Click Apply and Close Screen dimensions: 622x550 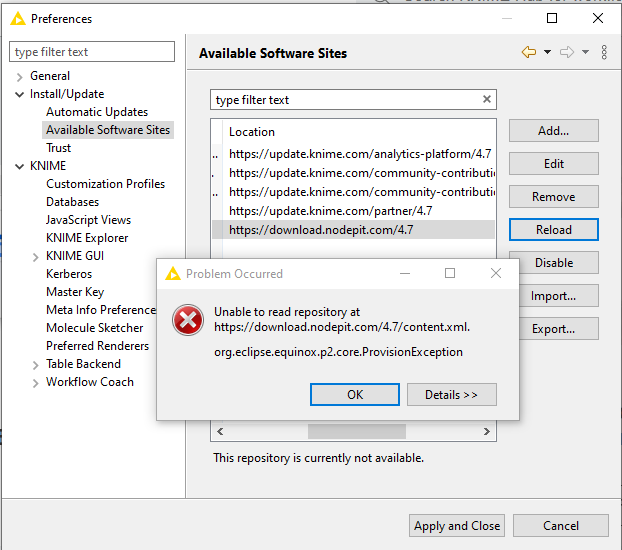[457, 526]
